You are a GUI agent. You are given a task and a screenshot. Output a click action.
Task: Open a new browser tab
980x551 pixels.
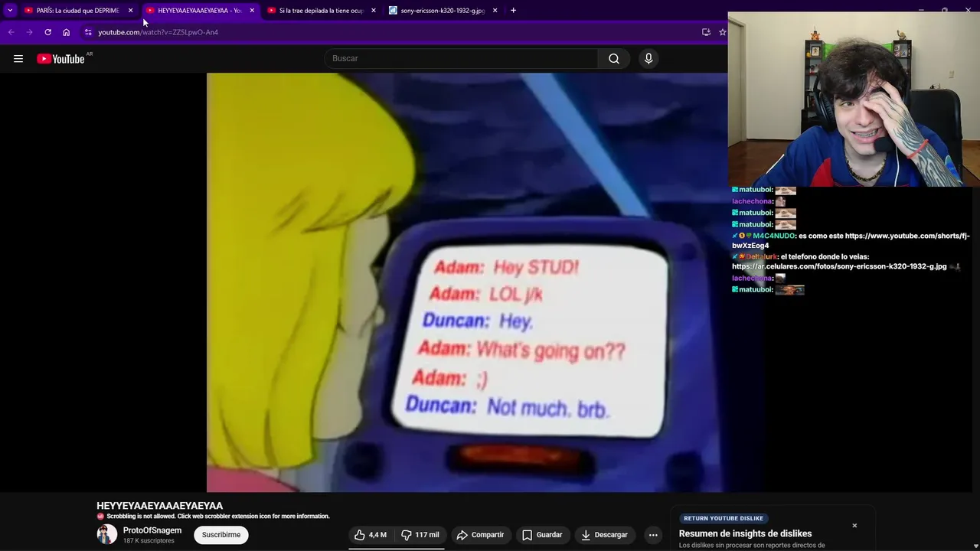point(513,11)
